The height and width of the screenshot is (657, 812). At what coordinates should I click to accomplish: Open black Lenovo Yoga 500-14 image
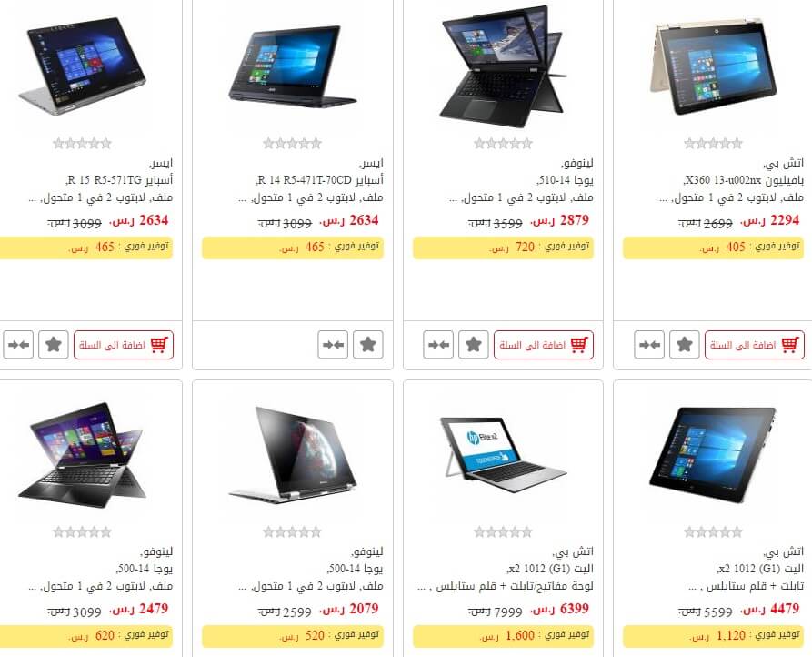click(x=82, y=455)
